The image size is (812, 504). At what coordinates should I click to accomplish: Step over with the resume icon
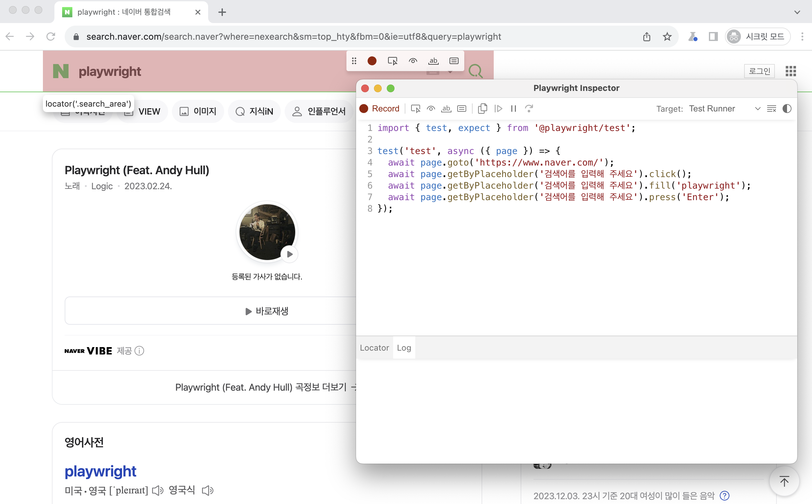498,108
